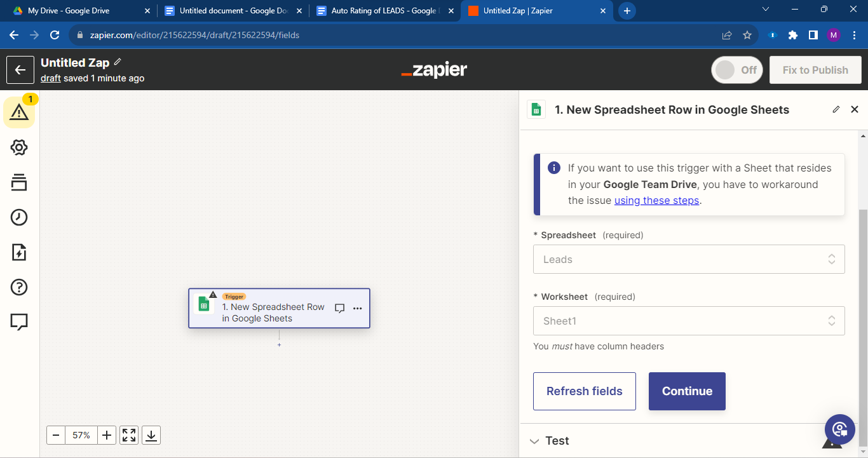The width and height of the screenshot is (868, 458).
Task: Open the Worksheet dropdown showing Sheet1
Action: (689, 321)
